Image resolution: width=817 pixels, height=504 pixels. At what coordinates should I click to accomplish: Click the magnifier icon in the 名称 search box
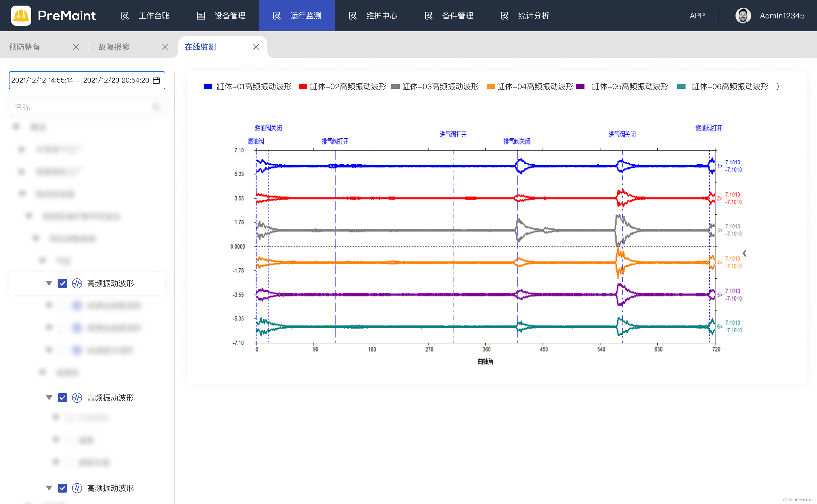pos(156,107)
